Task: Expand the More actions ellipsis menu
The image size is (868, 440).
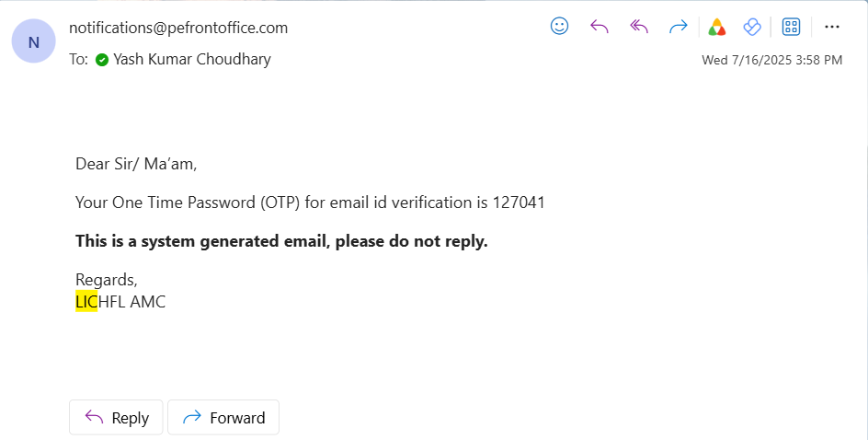Action: click(x=832, y=27)
